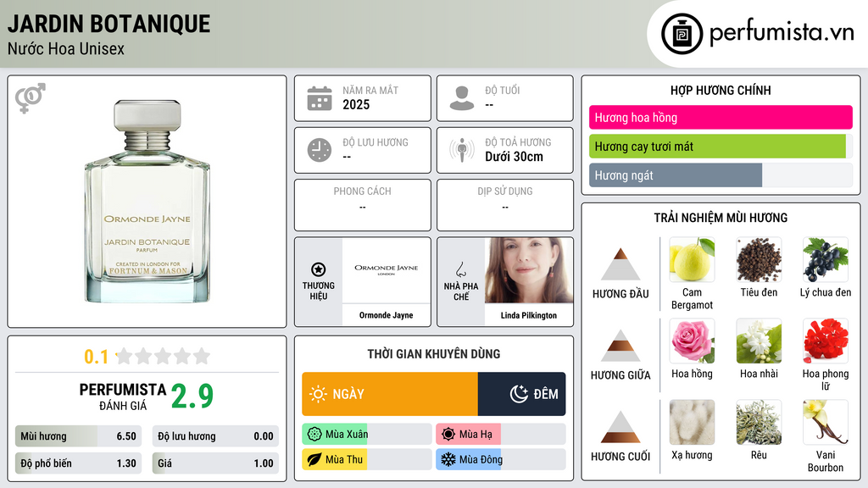The image size is (868, 488).
Task: Click the Thời gian khuyên dùng heading
Action: [434, 354]
